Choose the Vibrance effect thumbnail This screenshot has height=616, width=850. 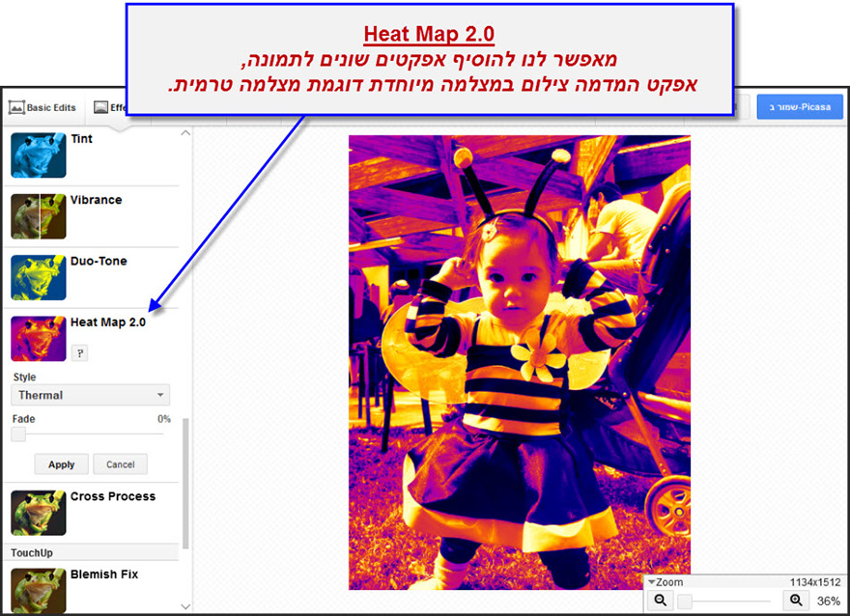coord(39,216)
